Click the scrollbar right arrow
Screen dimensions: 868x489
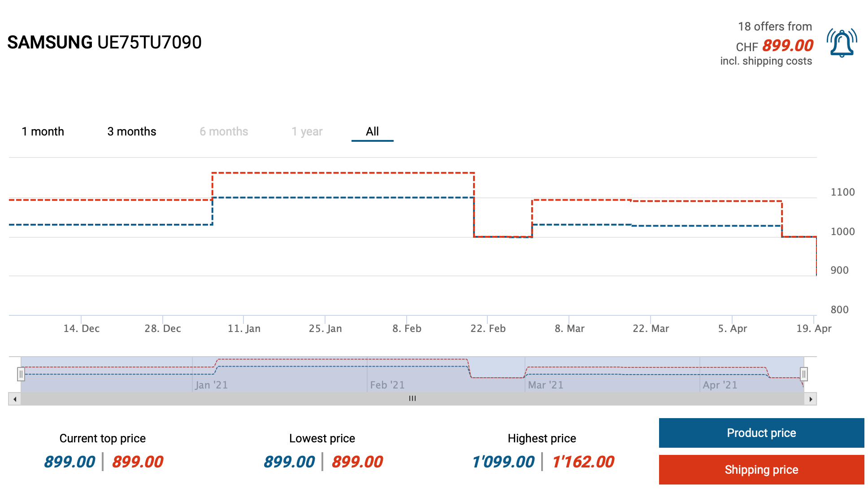click(810, 399)
